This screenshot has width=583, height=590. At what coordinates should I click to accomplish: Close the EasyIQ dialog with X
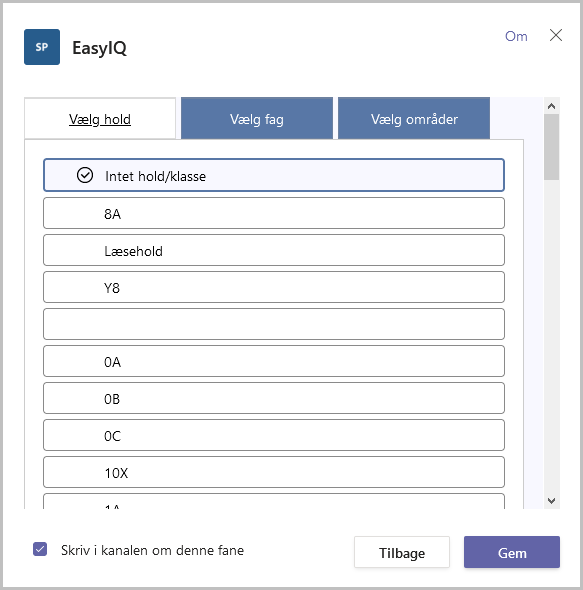pos(556,35)
